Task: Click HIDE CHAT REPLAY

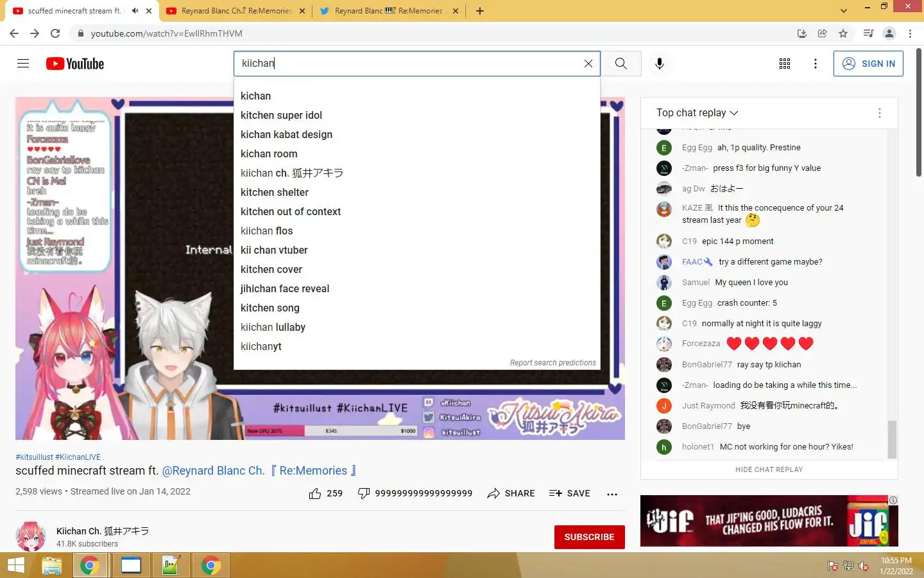Action: [x=769, y=469]
